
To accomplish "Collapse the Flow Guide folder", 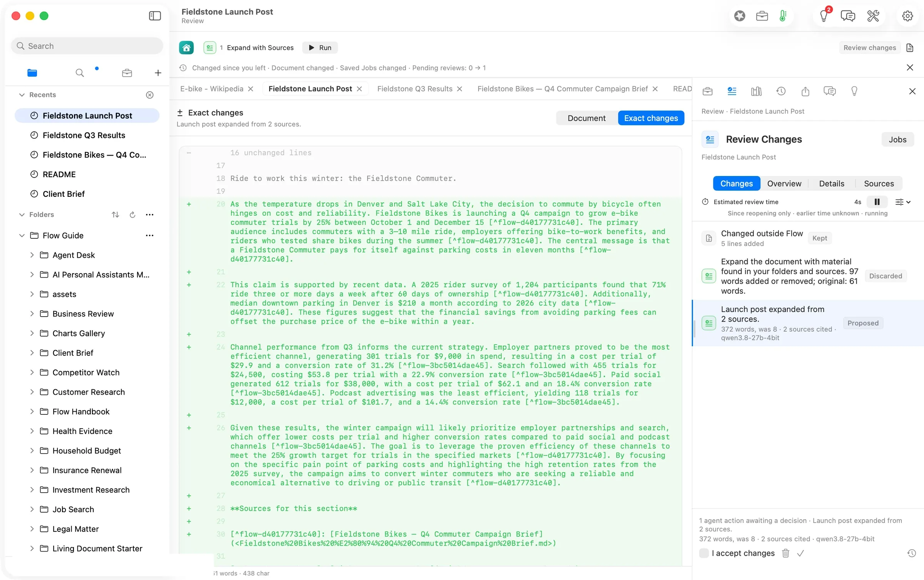I will (22, 235).
